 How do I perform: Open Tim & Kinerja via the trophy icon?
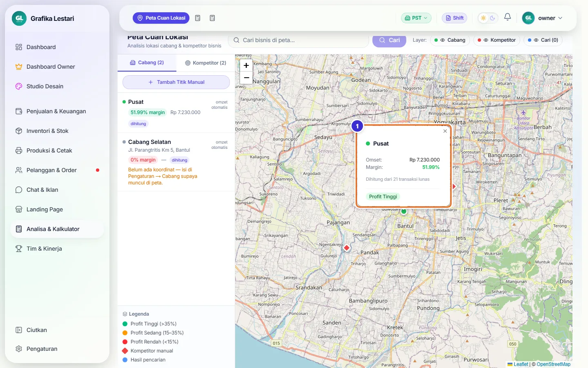(x=19, y=249)
